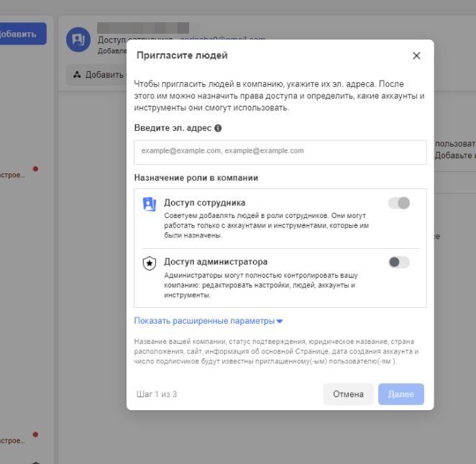Click the icon on the gray Добавить button
The width and height of the screenshot is (476, 464).
click(x=77, y=75)
